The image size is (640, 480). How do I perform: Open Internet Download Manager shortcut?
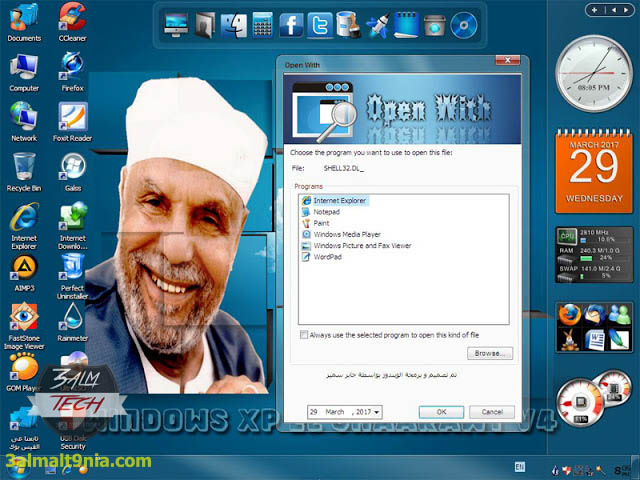72,226
